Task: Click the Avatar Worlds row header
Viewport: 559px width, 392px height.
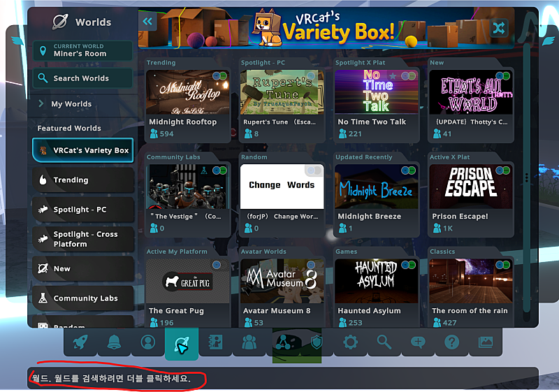Action: click(x=263, y=252)
